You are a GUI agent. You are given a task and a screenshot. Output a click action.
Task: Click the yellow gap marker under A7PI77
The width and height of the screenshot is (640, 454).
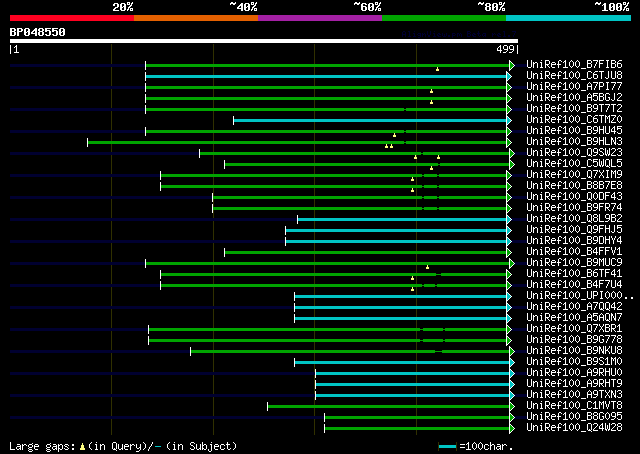[x=431, y=91]
